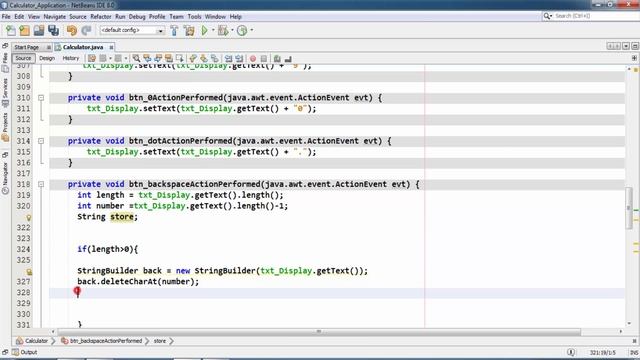Open the File menu
This screenshot has height=360, width=640.
(6, 17)
